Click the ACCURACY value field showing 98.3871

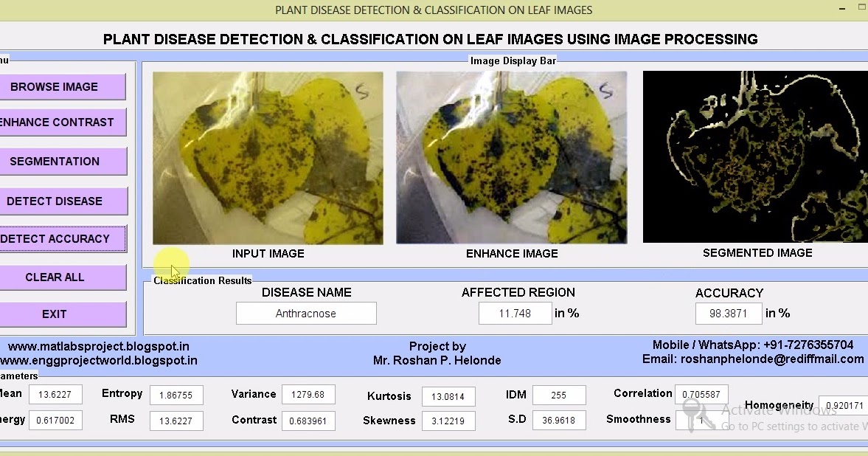[x=728, y=313]
